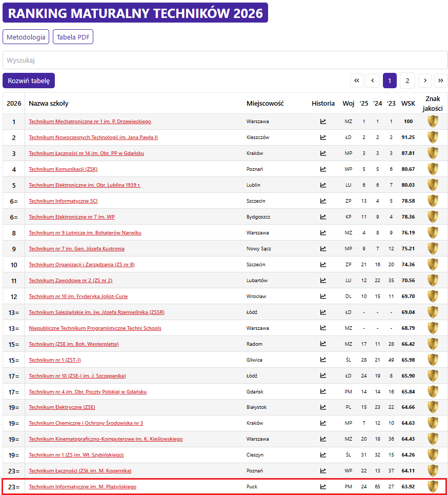Open the Metodologia page
This screenshot has width=448, height=495.
26,37
